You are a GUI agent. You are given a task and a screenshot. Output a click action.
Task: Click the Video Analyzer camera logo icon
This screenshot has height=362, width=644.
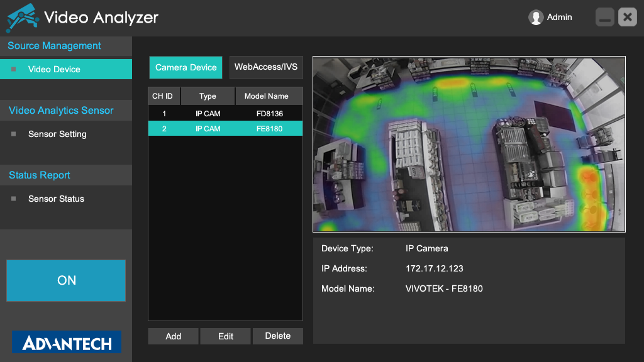click(x=21, y=18)
